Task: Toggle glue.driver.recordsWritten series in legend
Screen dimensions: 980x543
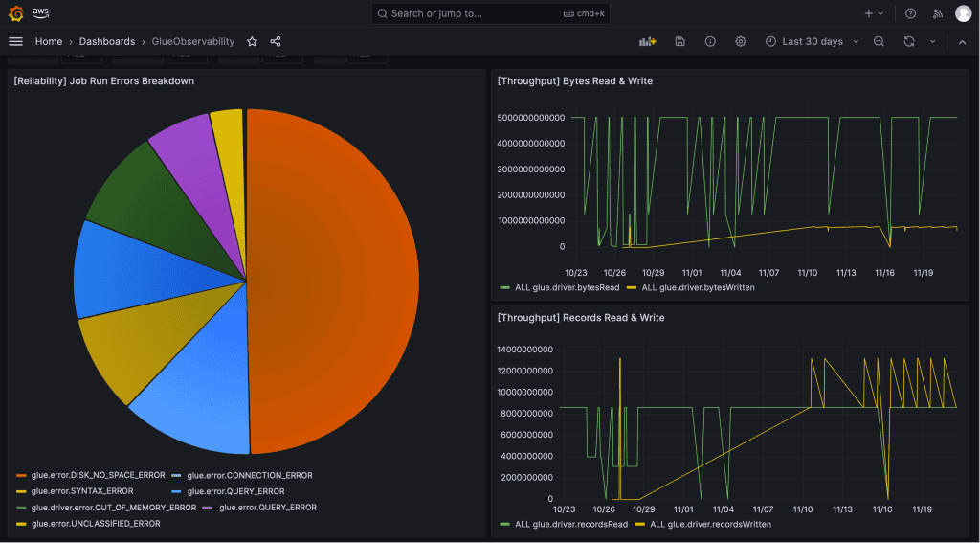Action: (x=709, y=524)
